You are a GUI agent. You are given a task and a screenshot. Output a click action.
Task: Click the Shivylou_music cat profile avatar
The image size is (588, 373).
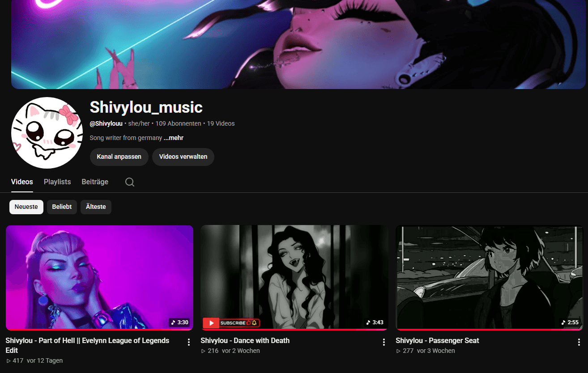coord(47,133)
